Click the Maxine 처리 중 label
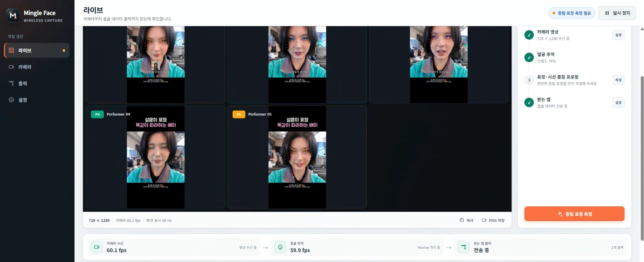The image size is (644, 262). pyautogui.click(x=429, y=247)
